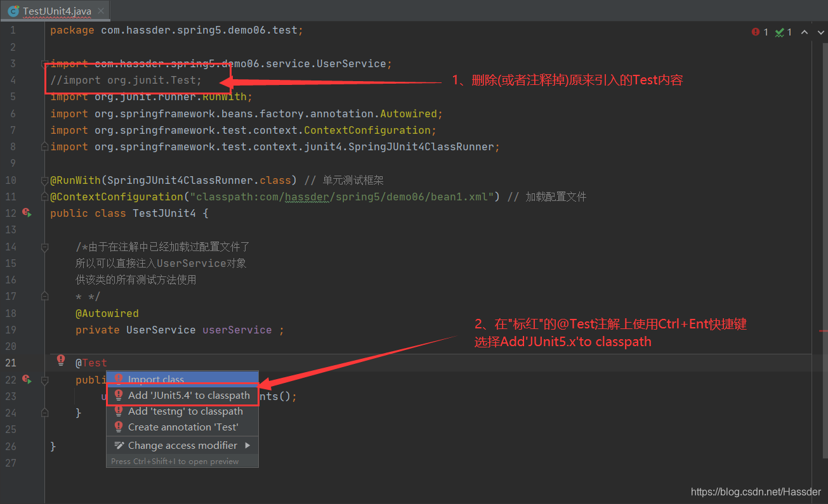Go to previous highlighted error arrow
The image size is (828, 504).
(x=805, y=32)
